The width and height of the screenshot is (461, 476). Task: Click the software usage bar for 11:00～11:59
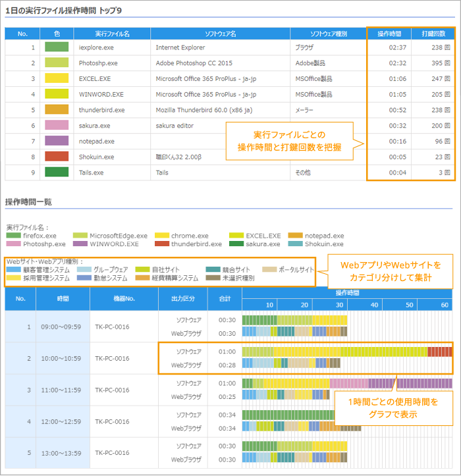(347, 383)
